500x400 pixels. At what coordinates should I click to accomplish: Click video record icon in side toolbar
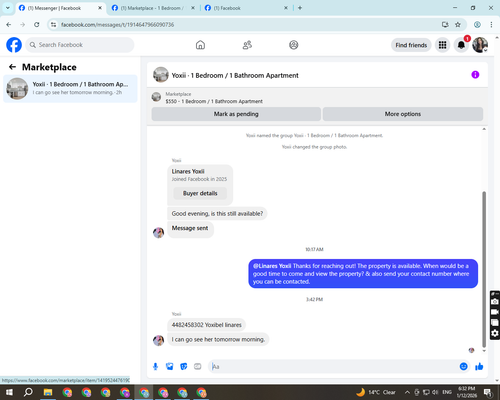point(495,312)
